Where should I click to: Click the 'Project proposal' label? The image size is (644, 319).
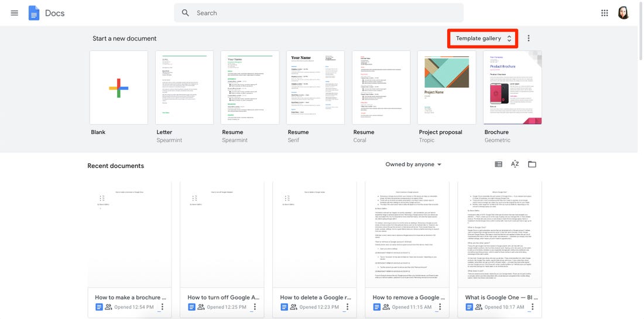[x=440, y=132]
